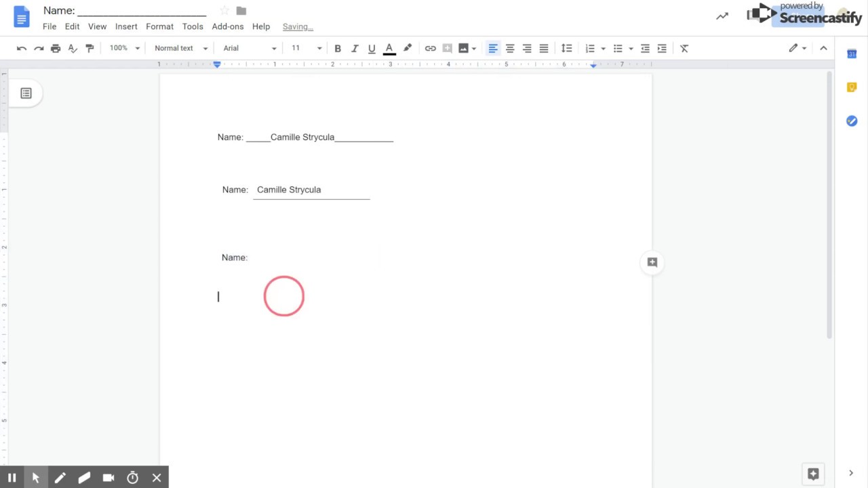Insert an image
The image size is (868, 488).
pos(463,48)
